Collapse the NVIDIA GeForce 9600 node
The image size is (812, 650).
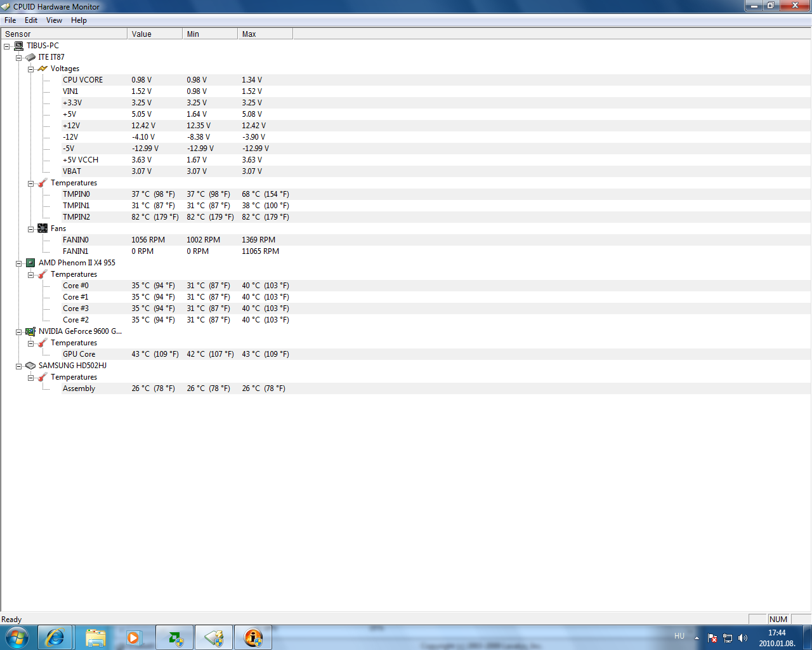pos(19,332)
